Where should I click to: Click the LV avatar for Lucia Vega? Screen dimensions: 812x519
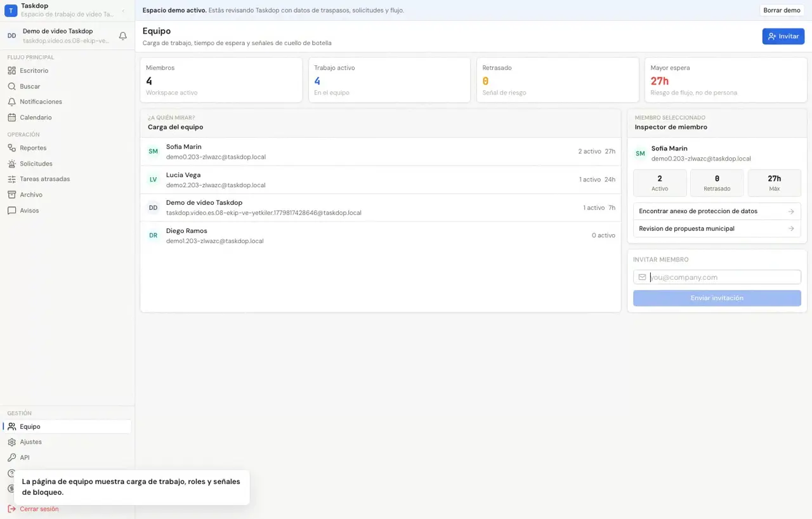tap(153, 180)
